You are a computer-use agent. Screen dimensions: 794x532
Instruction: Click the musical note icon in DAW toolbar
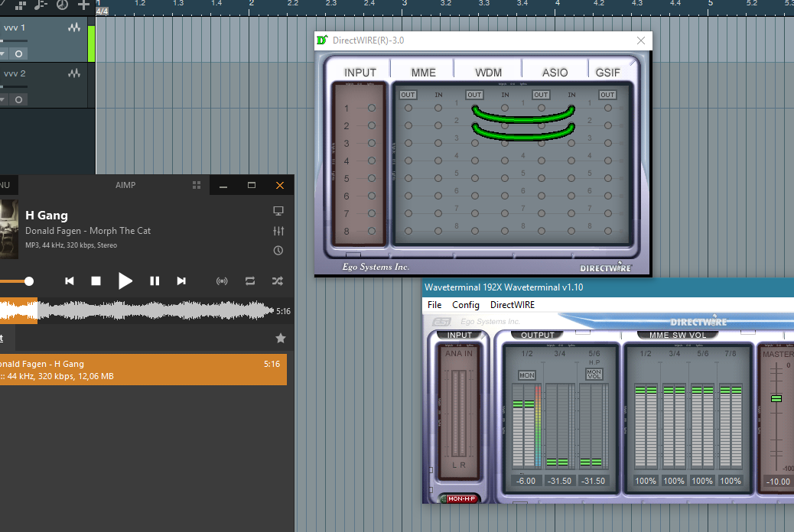[x=41, y=5]
